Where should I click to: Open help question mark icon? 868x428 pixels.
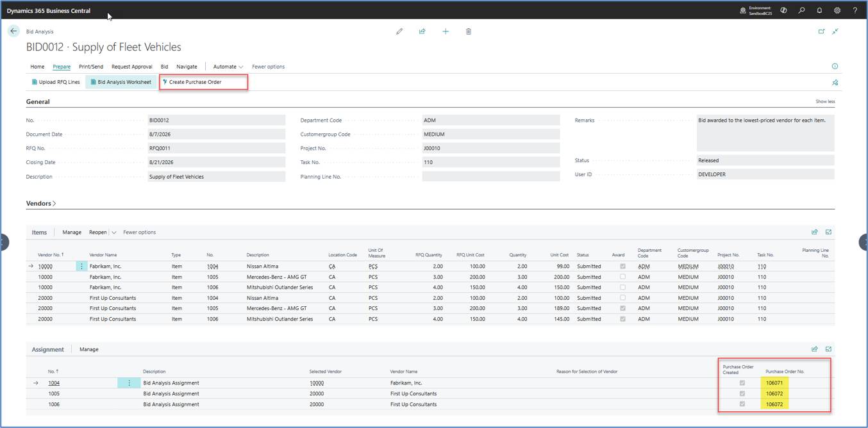pos(855,10)
